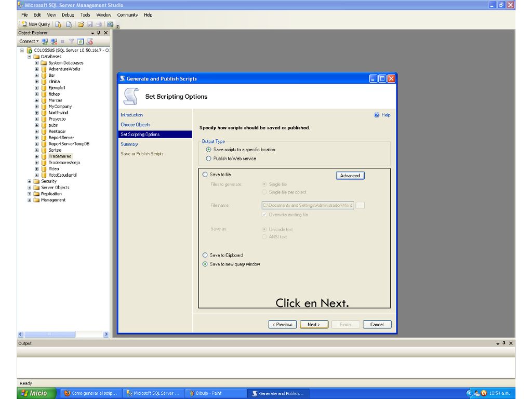Image resolution: width=532 pixels, height=399 pixels.
Task: Click the New Query toolbar button
Action: pos(36,24)
